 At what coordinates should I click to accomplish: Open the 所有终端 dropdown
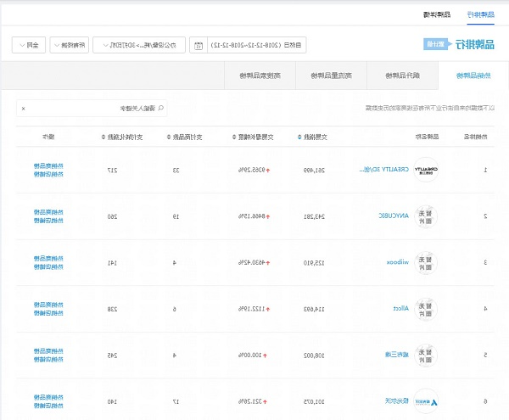coord(68,45)
